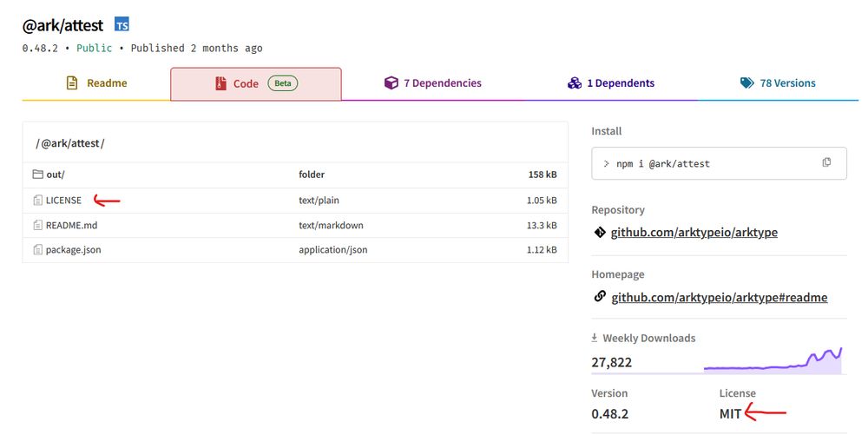Click the text/markdown type cell
The width and height of the screenshot is (868, 435).
[331, 225]
